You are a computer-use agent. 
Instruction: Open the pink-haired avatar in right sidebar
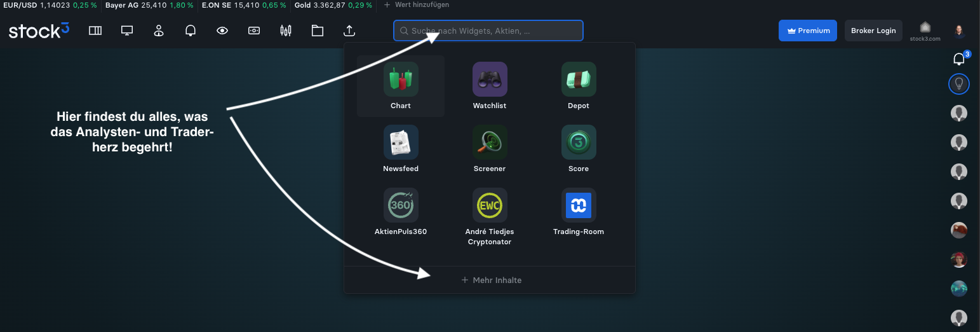[959, 259]
